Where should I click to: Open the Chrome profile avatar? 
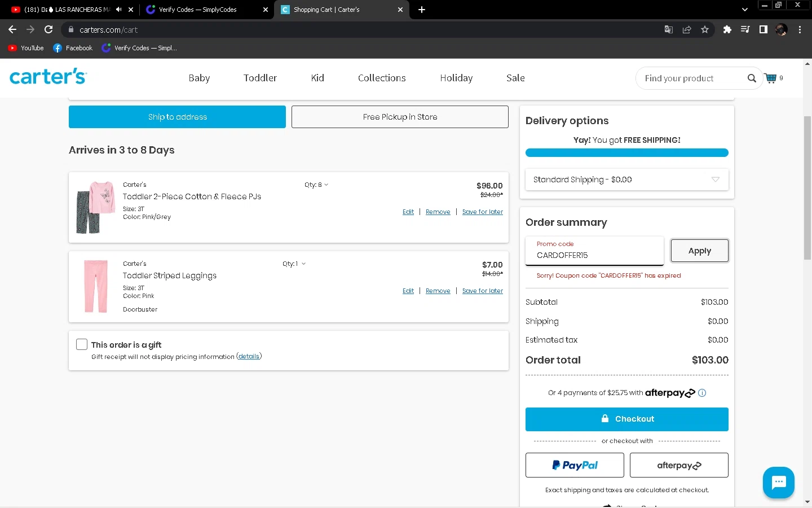click(x=782, y=29)
